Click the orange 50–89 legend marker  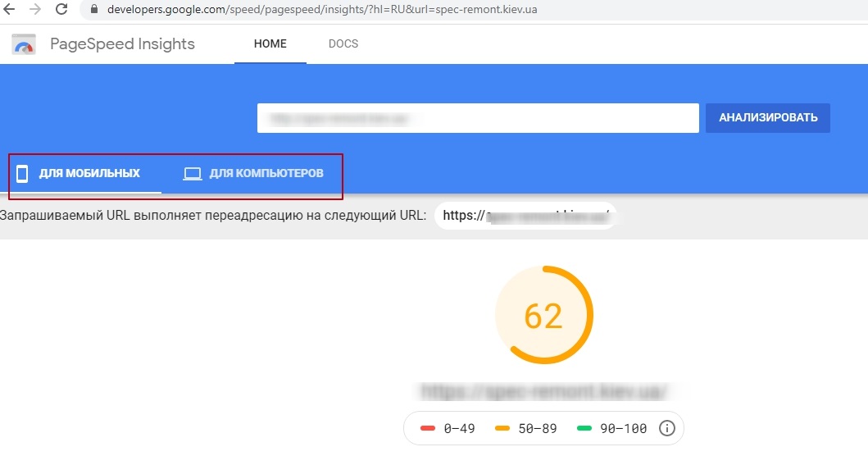[x=502, y=428]
